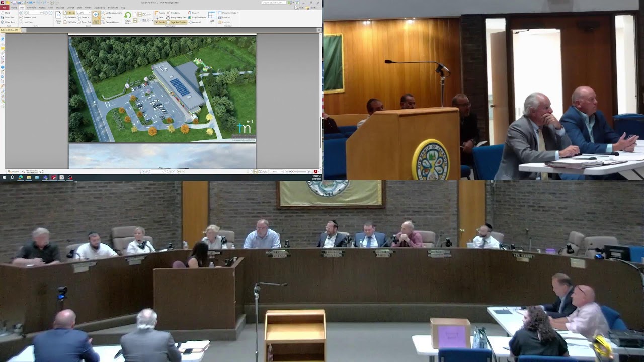Switch to the Convert ribbon tab
The height and width of the screenshot is (362, 644).
(x=70, y=8)
